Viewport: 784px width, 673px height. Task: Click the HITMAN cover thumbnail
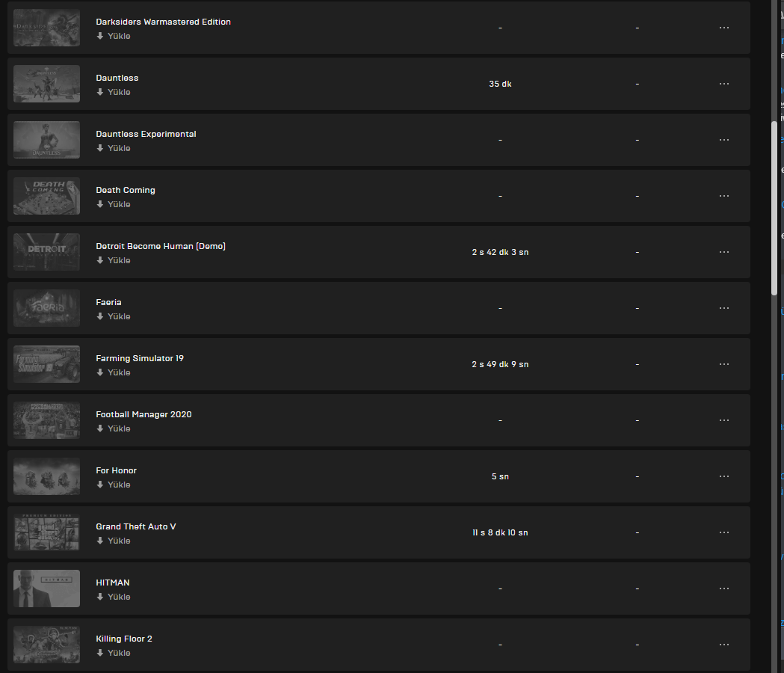(x=46, y=589)
